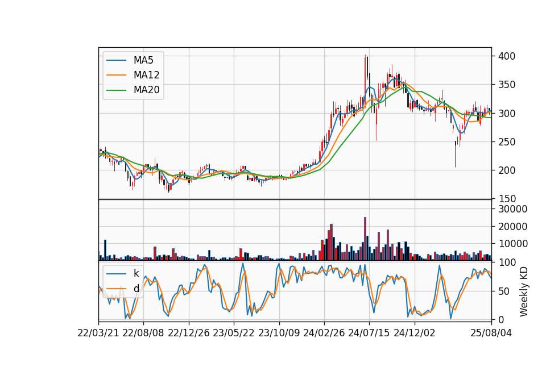The width and height of the screenshot is (546, 392).
Task: Click the 23/05/22 date label
Action: [x=234, y=333]
